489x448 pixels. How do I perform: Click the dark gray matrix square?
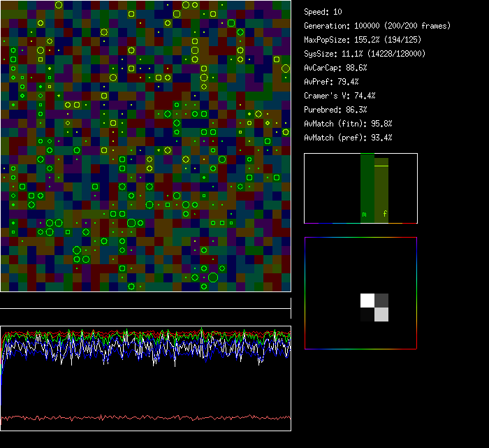click(381, 301)
